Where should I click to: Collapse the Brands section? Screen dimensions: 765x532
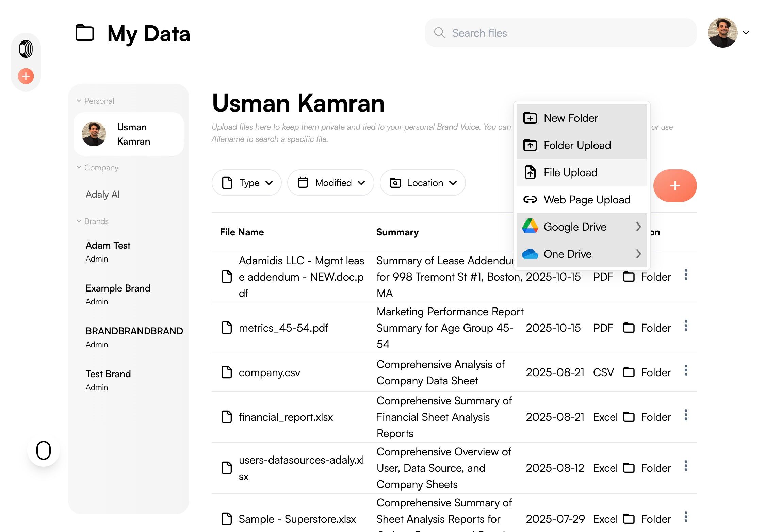click(x=79, y=221)
